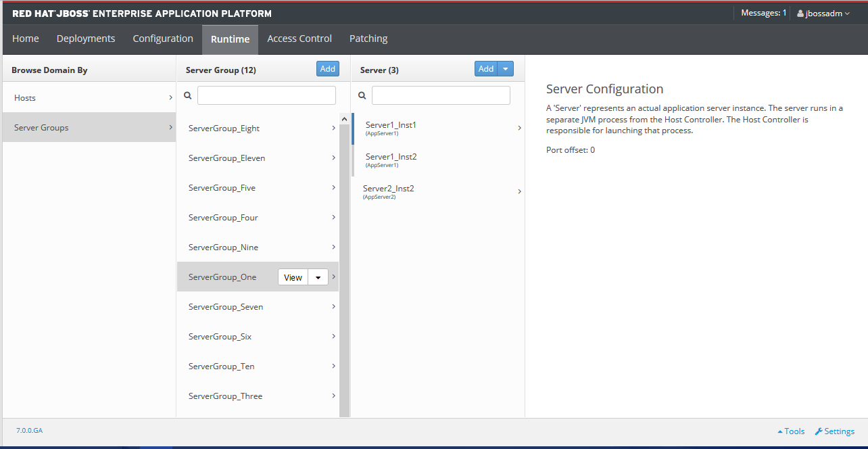
Task: Switch to the Deployments tab
Action: (86, 39)
